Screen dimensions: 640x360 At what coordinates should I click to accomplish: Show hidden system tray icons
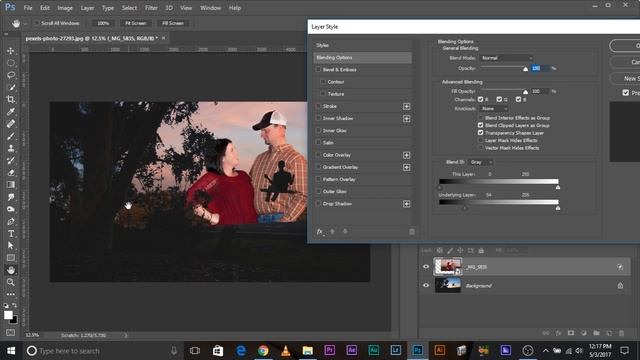click(545, 351)
